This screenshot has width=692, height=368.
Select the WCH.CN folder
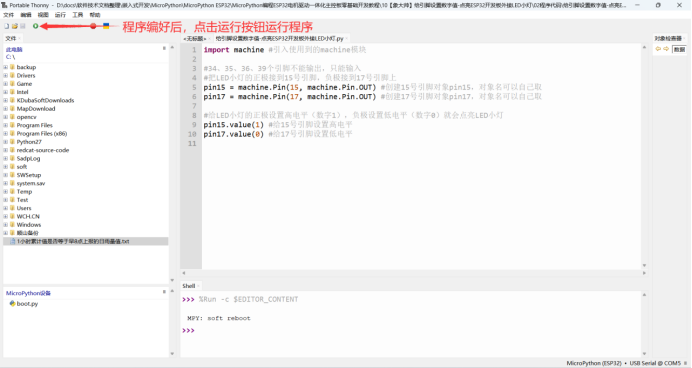click(28, 216)
